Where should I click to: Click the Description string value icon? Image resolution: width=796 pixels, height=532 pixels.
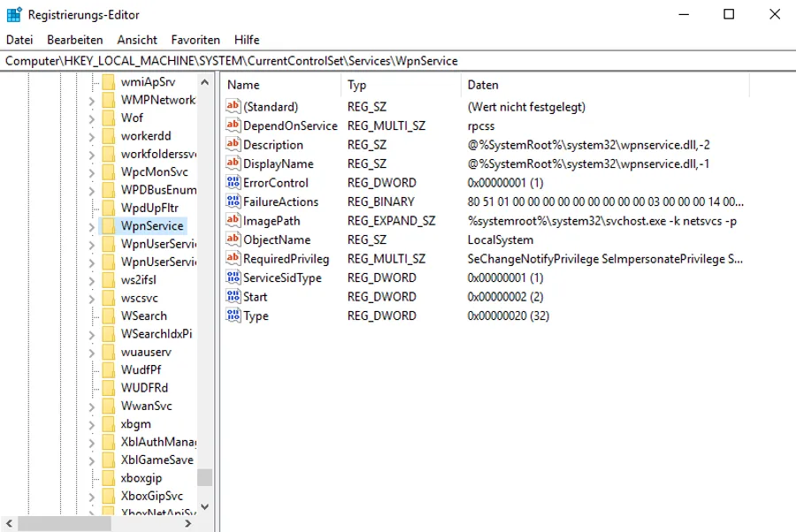click(x=233, y=144)
